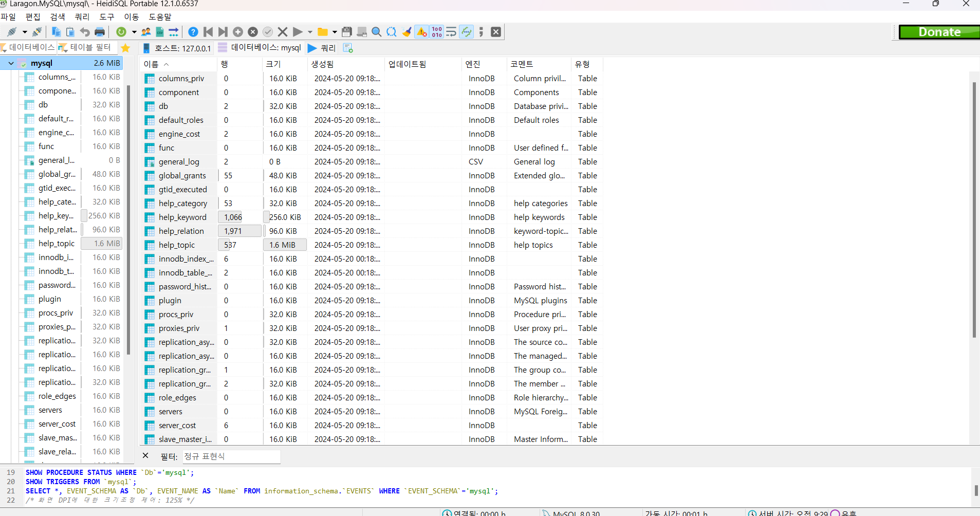Copy selection with the toolbar copy icon
Viewport: 980px width, 516px height.
click(57, 32)
